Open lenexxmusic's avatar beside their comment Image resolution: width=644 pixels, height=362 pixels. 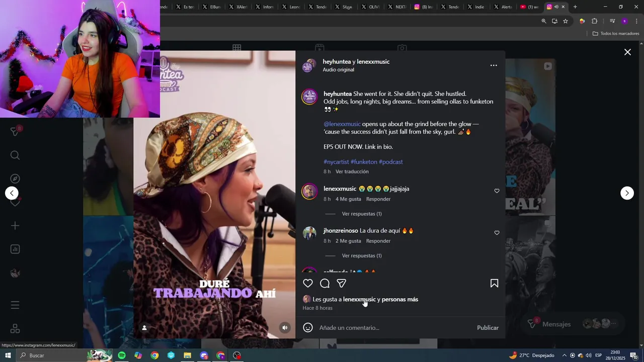(309, 192)
